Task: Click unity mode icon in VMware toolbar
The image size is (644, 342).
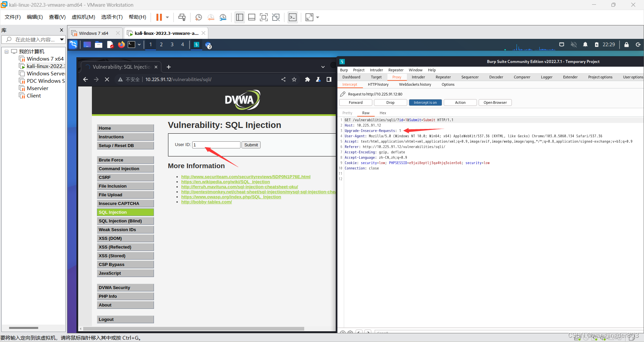Action: (x=276, y=17)
